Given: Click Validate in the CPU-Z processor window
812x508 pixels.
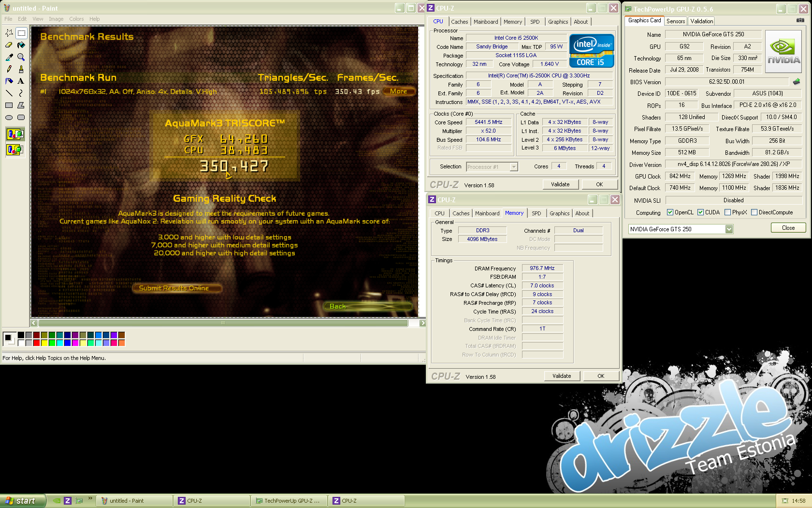Looking at the screenshot, I should pos(560,184).
